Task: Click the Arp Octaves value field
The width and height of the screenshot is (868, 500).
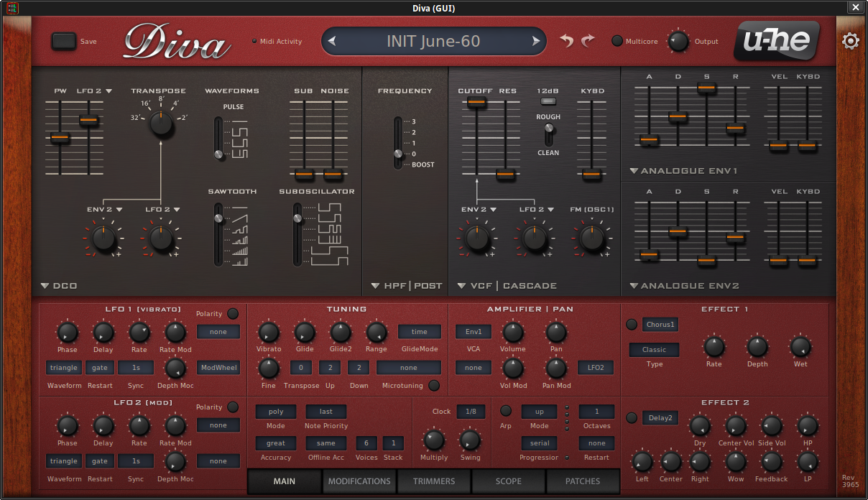Action: 596,412
